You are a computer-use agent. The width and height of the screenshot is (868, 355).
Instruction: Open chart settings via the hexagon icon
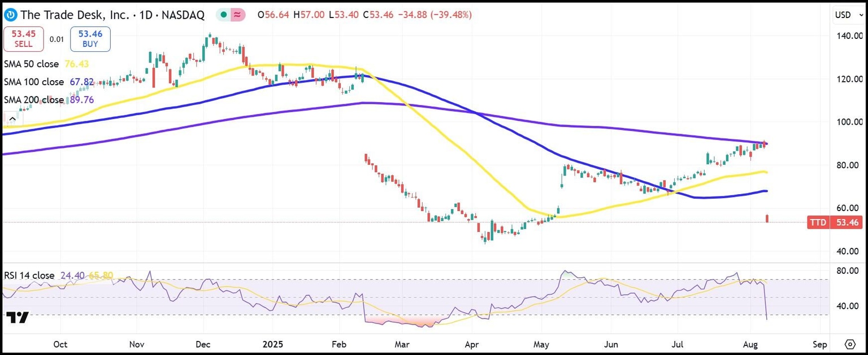click(x=851, y=343)
